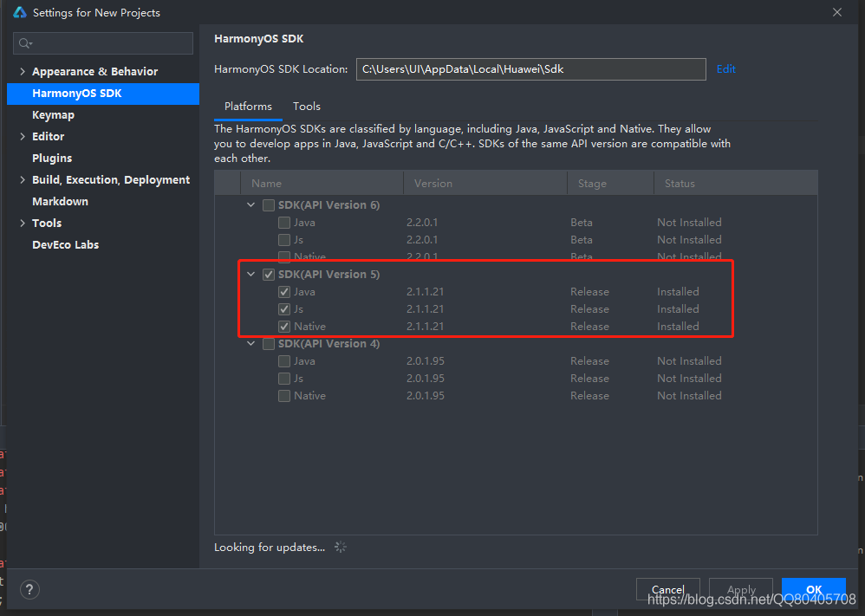Select Appearance & Behavior category
The width and height of the screenshot is (865, 616).
coord(94,71)
